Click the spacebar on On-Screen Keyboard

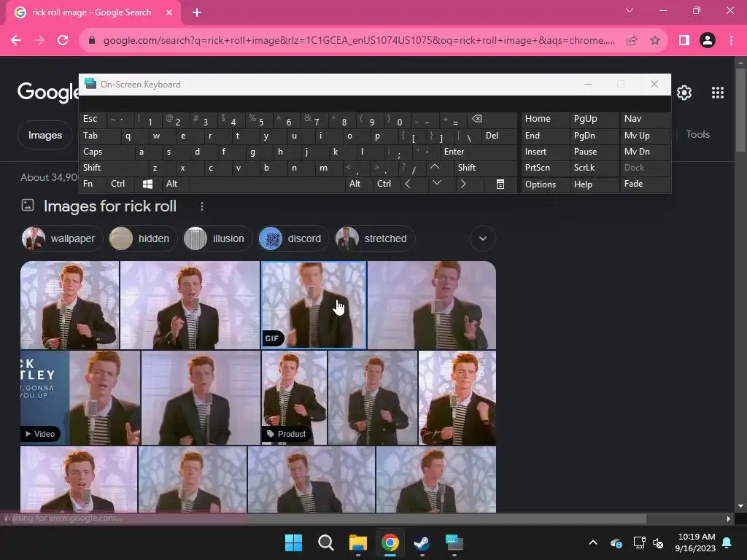[267, 184]
